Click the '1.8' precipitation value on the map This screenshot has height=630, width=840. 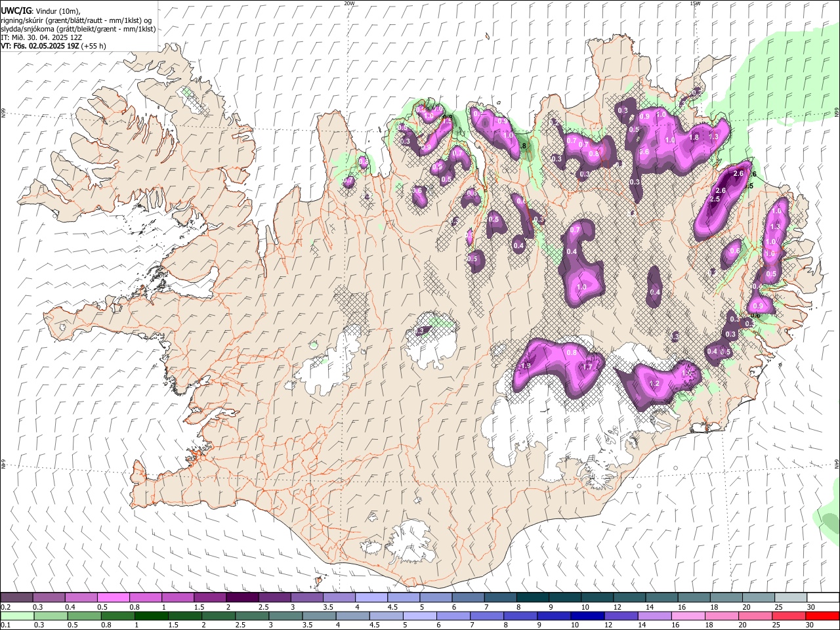695,138
